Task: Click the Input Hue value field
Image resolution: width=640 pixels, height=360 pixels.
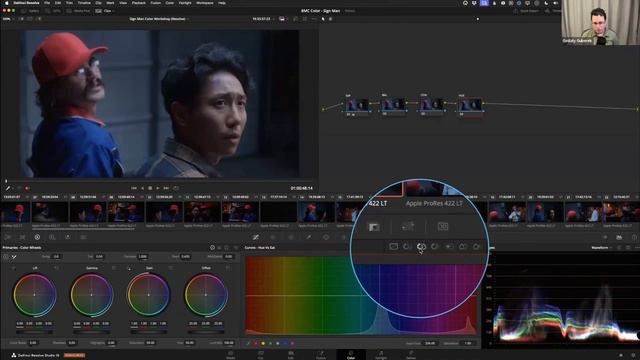Action: (x=430, y=343)
